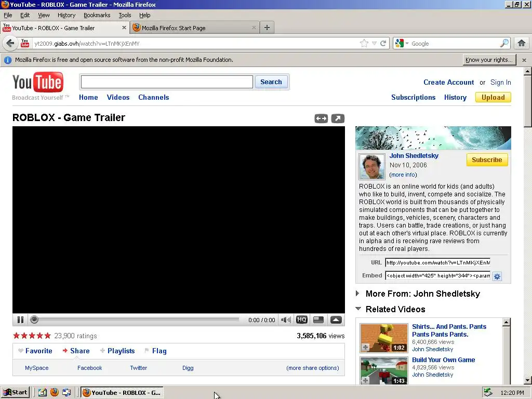The height and width of the screenshot is (399, 532).
Task: Pause the video playback
Action: coord(20,320)
